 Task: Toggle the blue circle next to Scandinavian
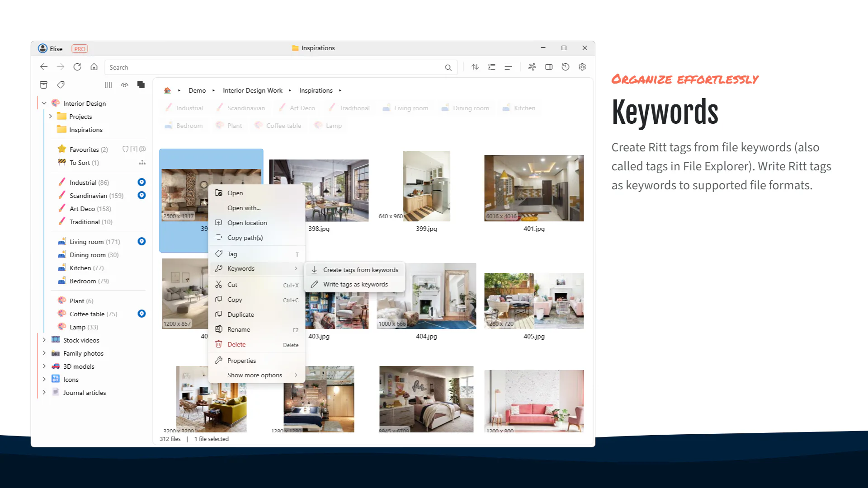[142, 195]
